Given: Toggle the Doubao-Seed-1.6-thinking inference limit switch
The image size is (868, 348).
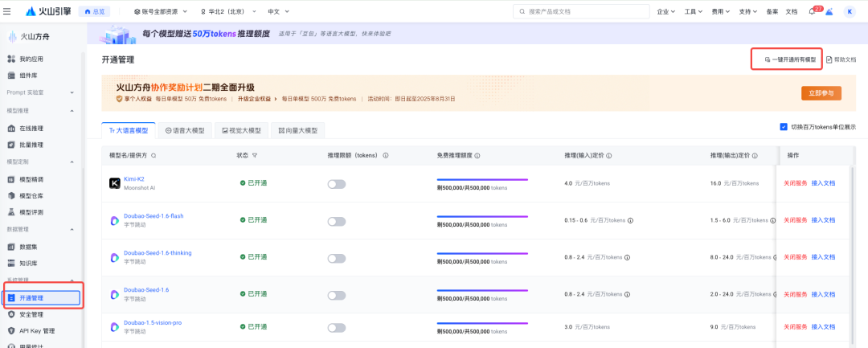Looking at the screenshot, I should point(337,258).
